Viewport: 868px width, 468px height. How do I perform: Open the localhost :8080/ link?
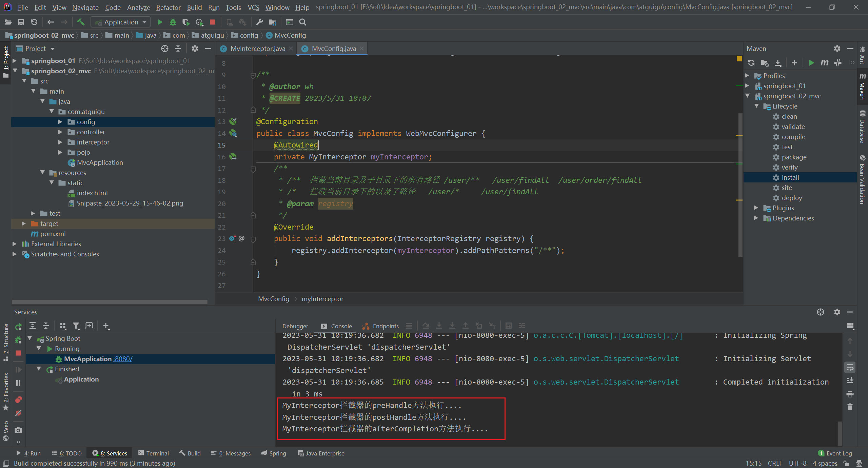coord(123,359)
